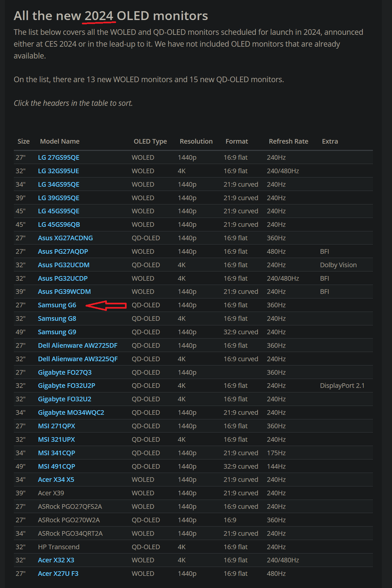392x588 pixels.
Task: Follow the LG 45GS96QB link
Action: click(59, 224)
